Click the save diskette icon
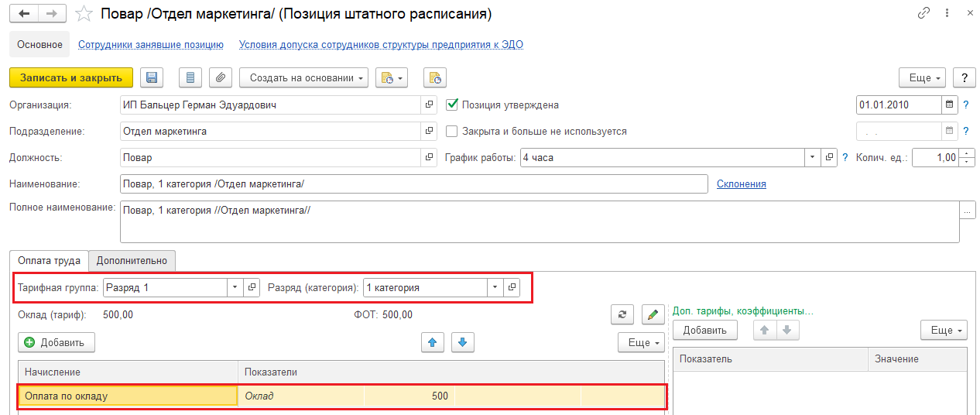 point(152,77)
